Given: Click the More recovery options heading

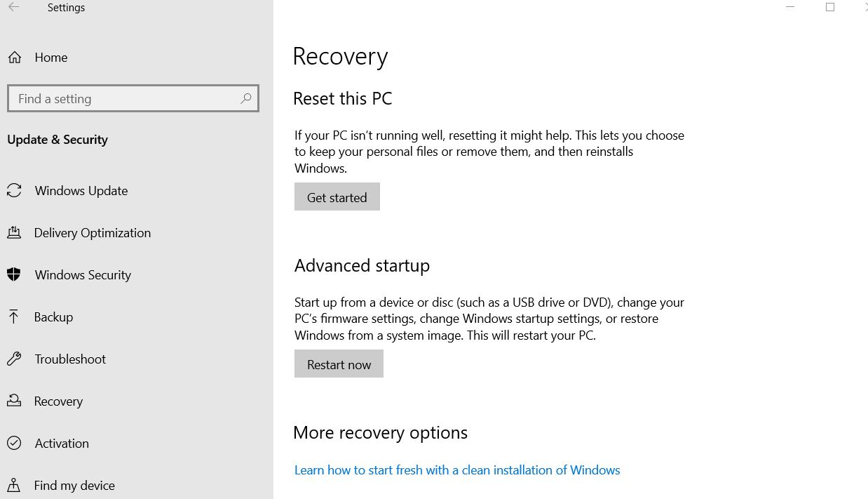Looking at the screenshot, I should [x=380, y=433].
